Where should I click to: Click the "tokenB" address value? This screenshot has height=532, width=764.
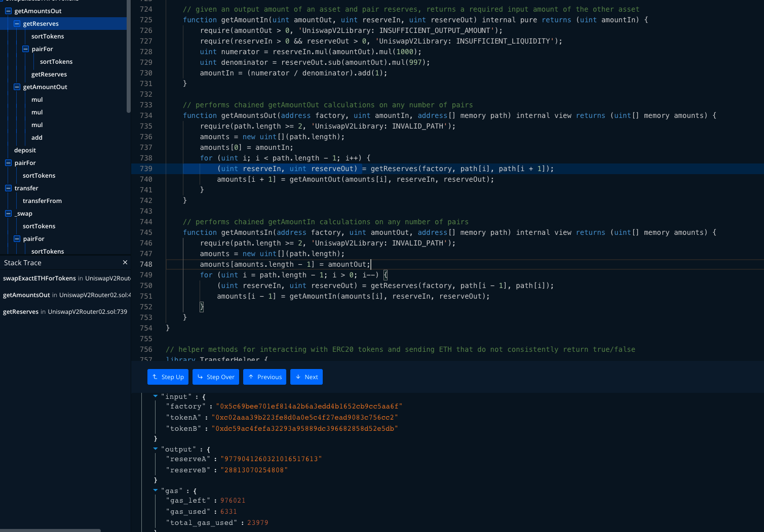[305, 429]
